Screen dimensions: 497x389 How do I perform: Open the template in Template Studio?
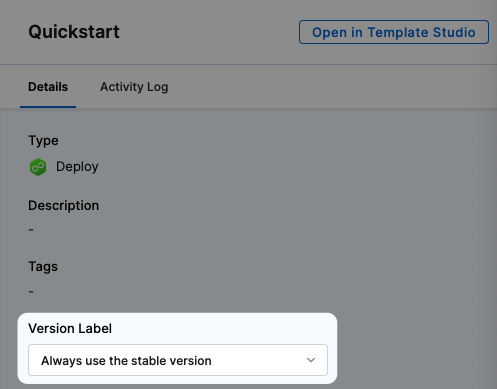click(394, 32)
